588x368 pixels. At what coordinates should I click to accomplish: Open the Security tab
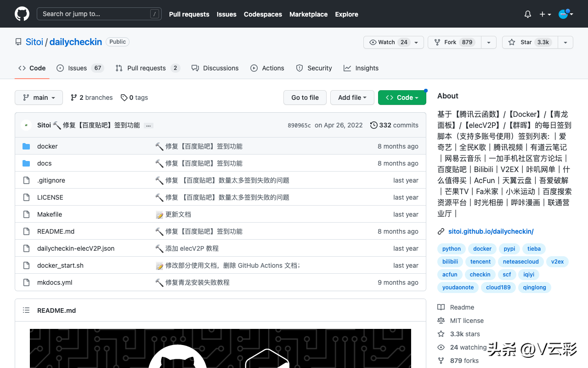pos(314,68)
